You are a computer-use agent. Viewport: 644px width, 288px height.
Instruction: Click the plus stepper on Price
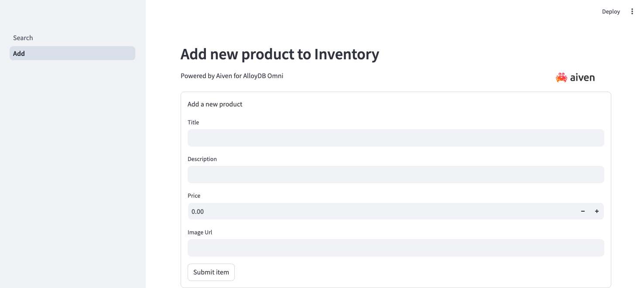tap(596, 211)
